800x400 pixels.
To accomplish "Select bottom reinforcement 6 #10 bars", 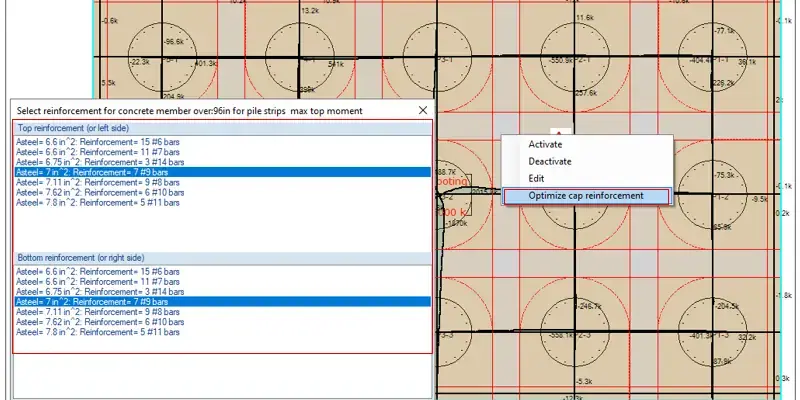I will (222, 322).
